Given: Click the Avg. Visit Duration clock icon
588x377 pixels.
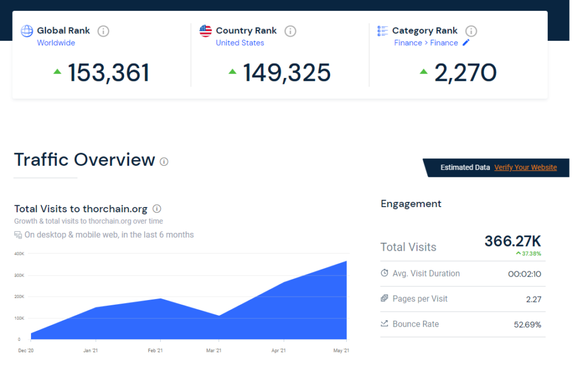Looking at the screenshot, I should pyautogui.click(x=385, y=274).
